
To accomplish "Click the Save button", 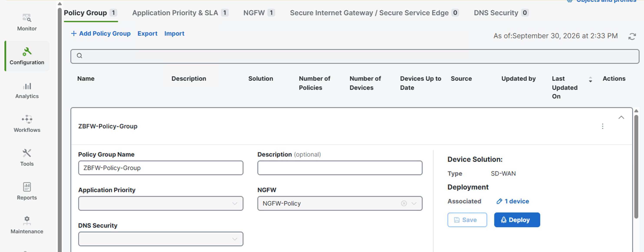I will click(467, 220).
